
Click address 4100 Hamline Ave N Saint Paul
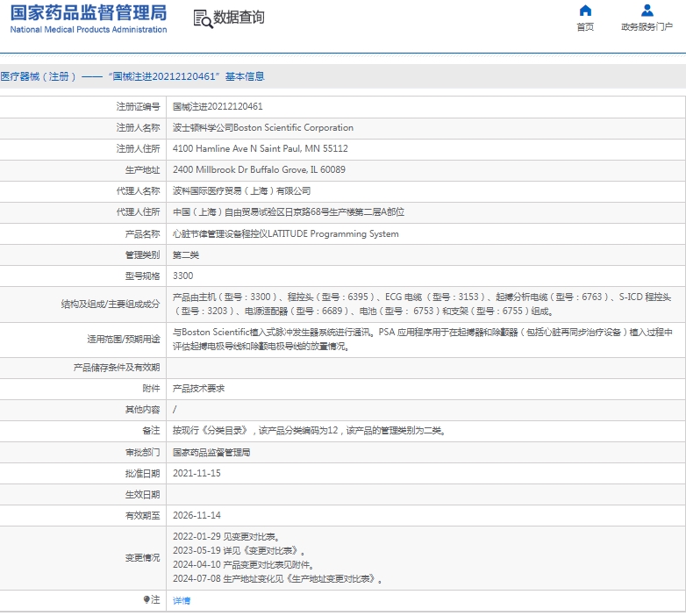click(x=261, y=149)
